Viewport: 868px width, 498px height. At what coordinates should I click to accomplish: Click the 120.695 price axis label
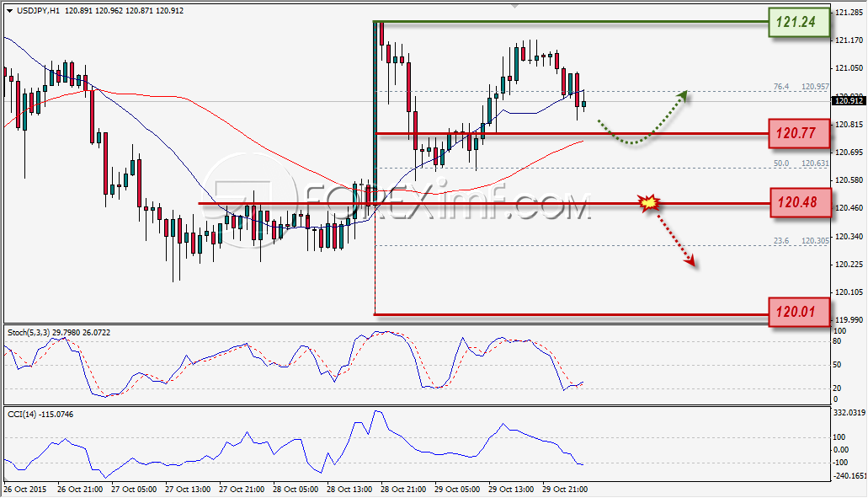pyautogui.click(x=849, y=152)
